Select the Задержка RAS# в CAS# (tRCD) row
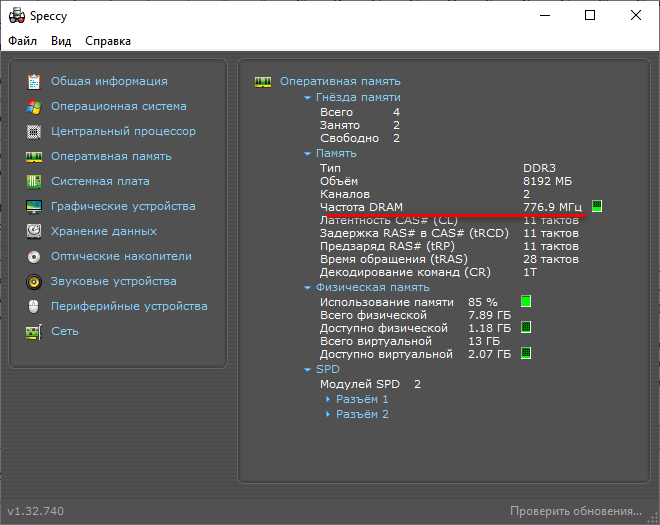The width and height of the screenshot is (660, 525). [x=449, y=233]
